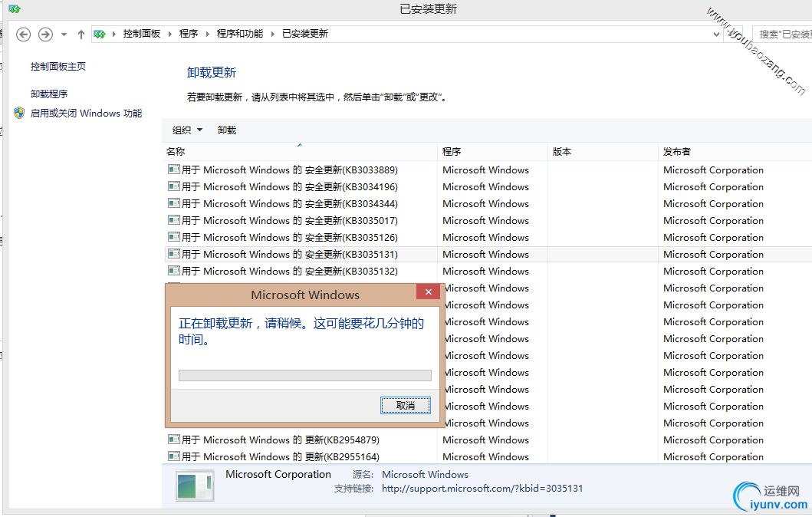The width and height of the screenshot is (812, 517).
Task: Select row 安全更新(KB3033889)
Action: click(x=487, y=170)
